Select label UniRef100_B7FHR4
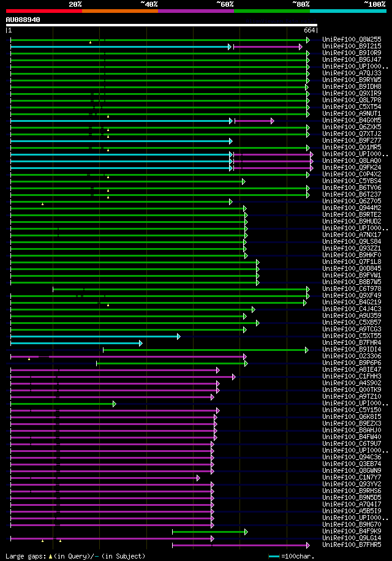This screenshot has height=561, width=392. tap(352, 343)
